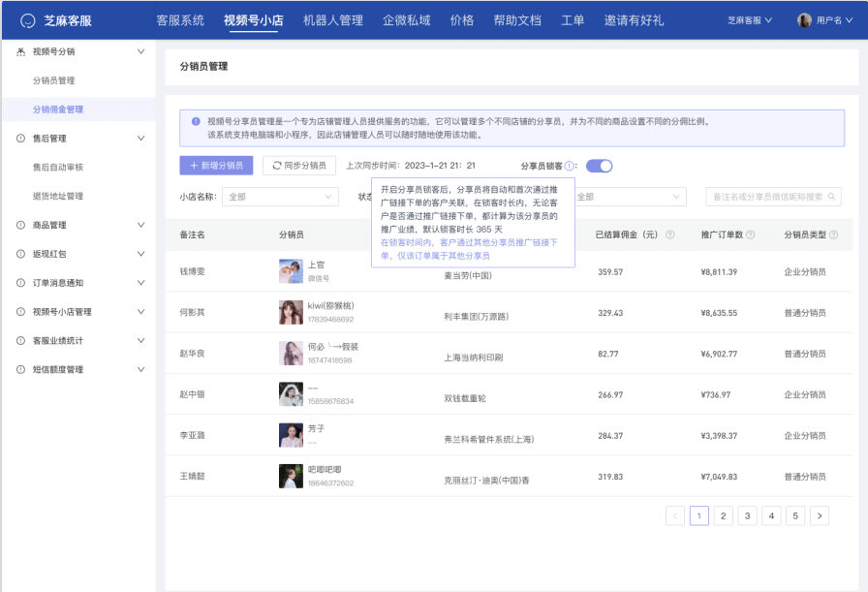Image resolution: width=868 pixels, height=592 pixels.
Task: Open 售后自动审核 in sidebar
Action: (58, 168)
